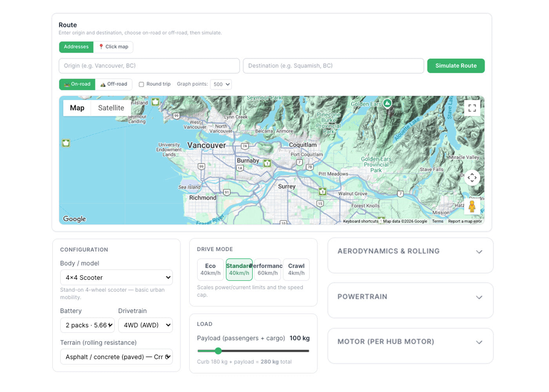The image size is (549, 392).
Task: Open the map camera pan control
Action: pyautogui.click(x=472, y=178)
